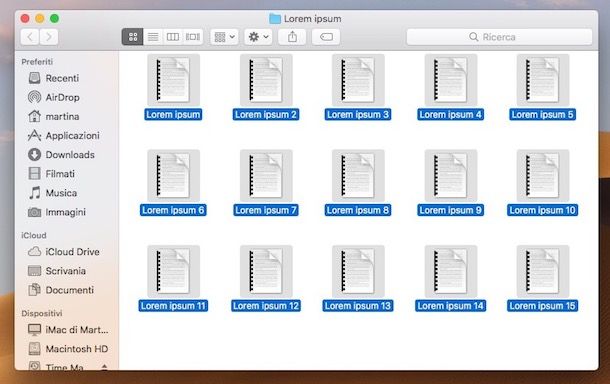This screenshot has height=384, width=610.
Task: Click the 'Lorem ipsum 8' file name label
Action: point(358,210)
